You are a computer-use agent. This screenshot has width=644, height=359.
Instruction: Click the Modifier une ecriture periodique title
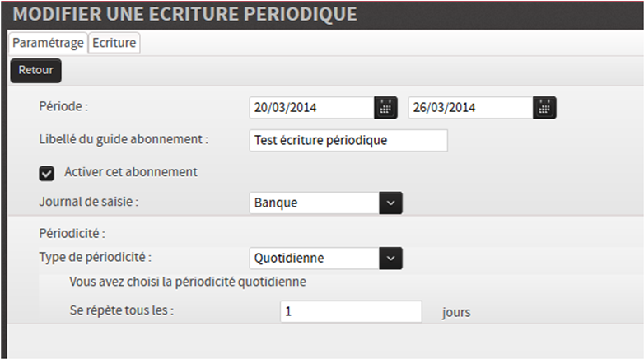pyautogui.click(x=184, y=14)
